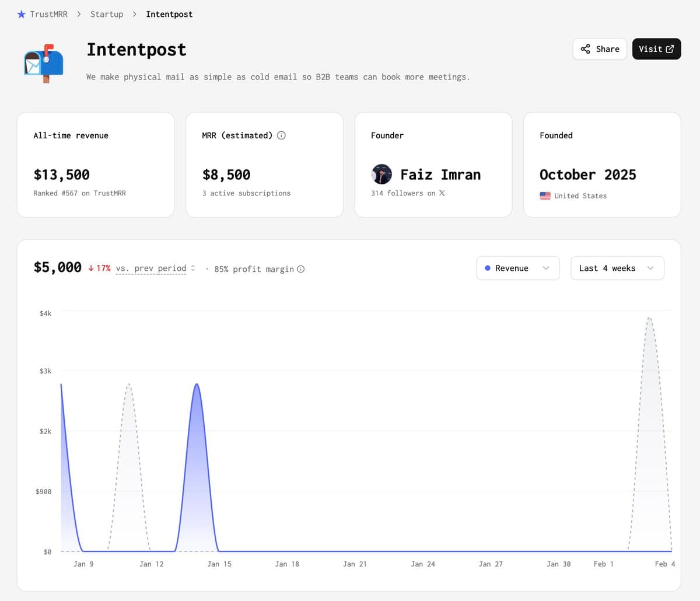
Task: Go to the Startup breadcrumb
Action: pyautogui.click(x=107, y=14)
